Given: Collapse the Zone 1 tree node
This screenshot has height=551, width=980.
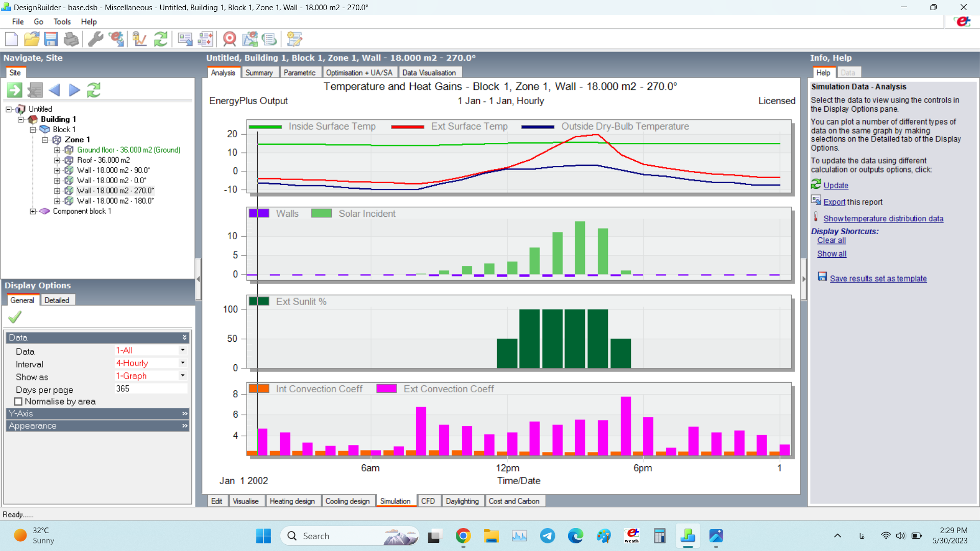Looking at the screenshot, I should [45, 140].
